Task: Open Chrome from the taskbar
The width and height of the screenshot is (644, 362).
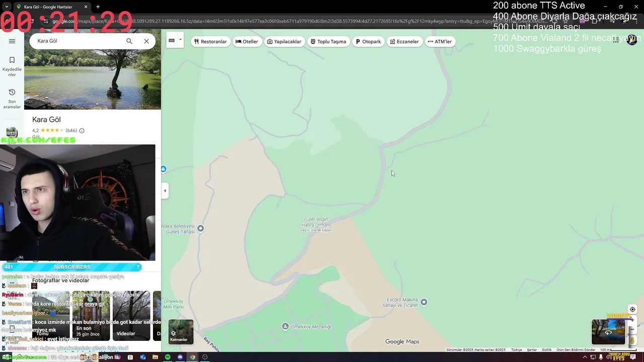Action: coord(192,357)
